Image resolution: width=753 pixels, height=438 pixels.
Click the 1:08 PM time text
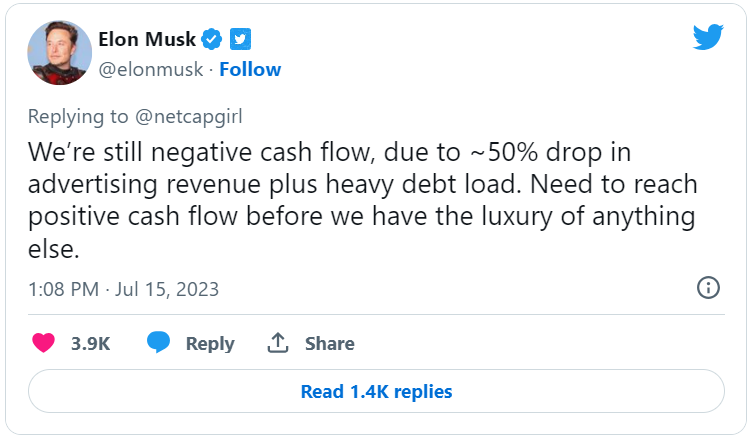[63, 290]
